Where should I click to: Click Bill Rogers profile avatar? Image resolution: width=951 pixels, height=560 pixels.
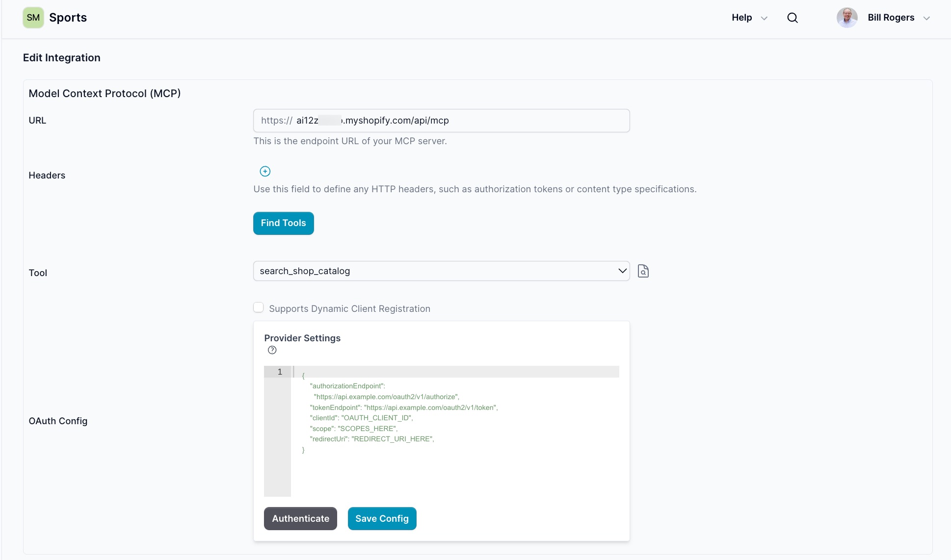[x=847, y=18]
